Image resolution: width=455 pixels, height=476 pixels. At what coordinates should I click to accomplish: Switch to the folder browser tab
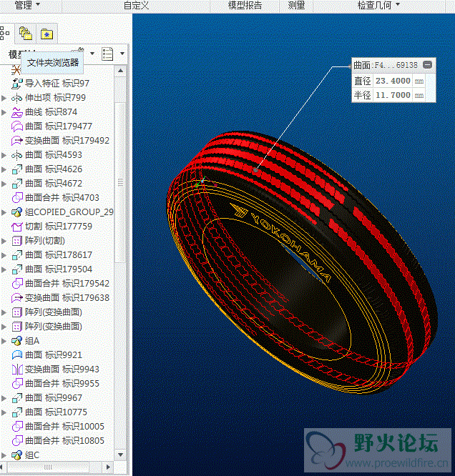click(x=26, y=33)
